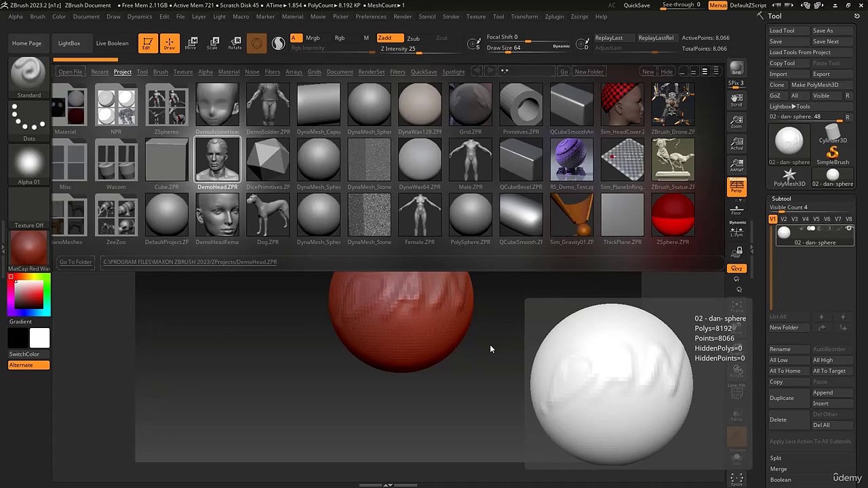Select the Move transform tool
Image resolution: width=868 pixels, height=488 pixels.
[192, 43]
